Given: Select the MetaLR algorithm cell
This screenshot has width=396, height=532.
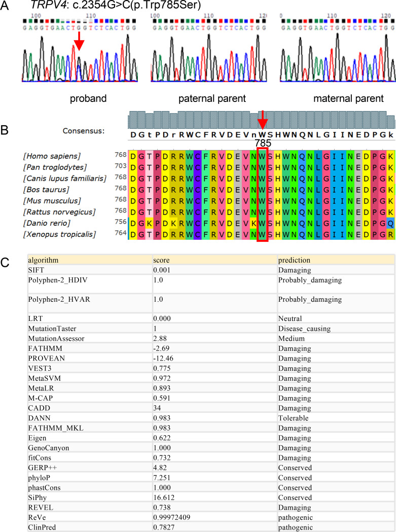Looking at the screenshot, I should pos(90,388).
